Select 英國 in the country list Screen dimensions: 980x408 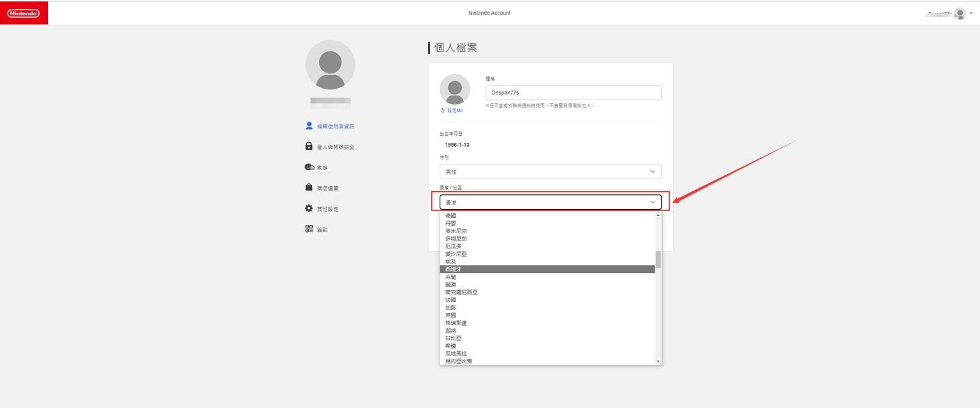pyautogui.click(x=547, y=315)
